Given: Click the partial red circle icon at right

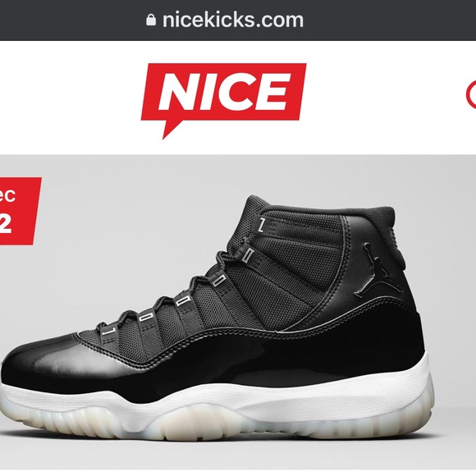Looking at the screenshot, I should pyautogui.click(x=470, y=94).
